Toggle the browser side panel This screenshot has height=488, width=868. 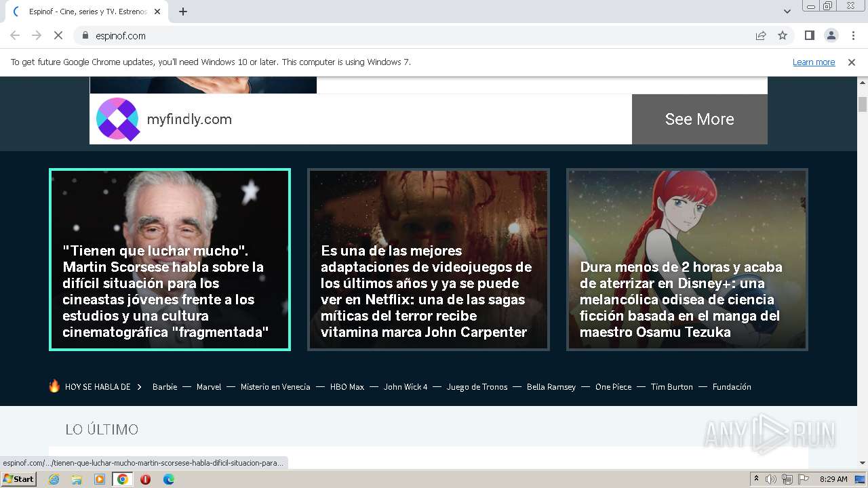coord(809,35)
